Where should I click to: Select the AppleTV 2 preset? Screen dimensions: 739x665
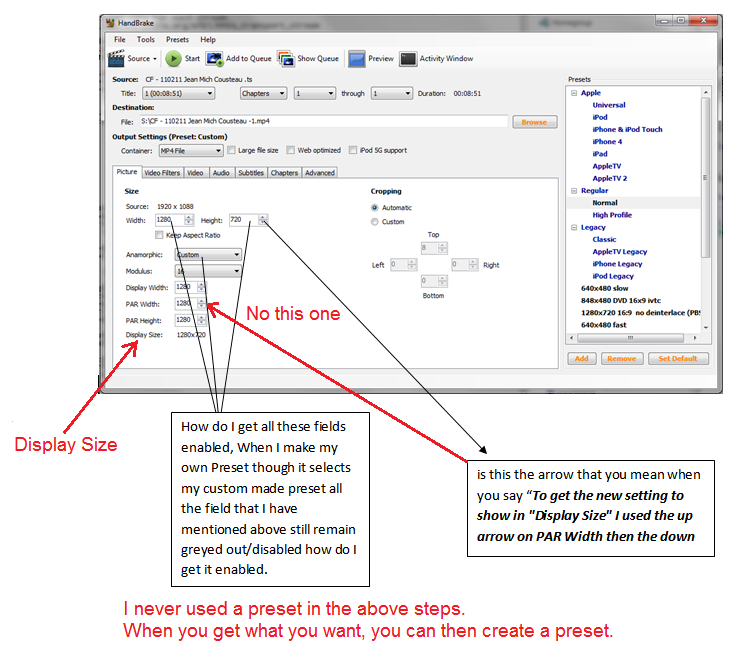coord(610,179)
